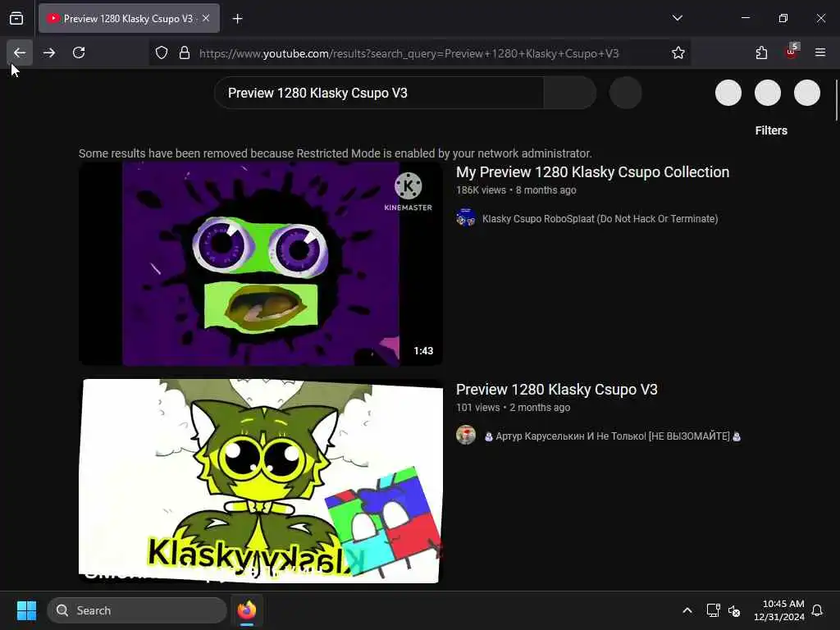The width and height of the screenshot is (840, 630).
Task: Click the Restricted Mode notice text
Action: click(x=336, y=153)
